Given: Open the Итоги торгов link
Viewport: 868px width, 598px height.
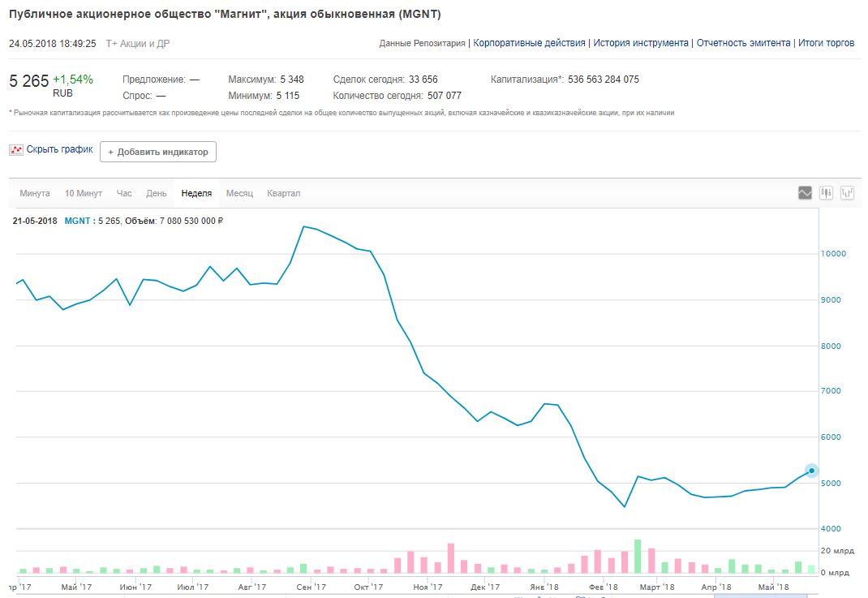Looking at the screenshot, I should pos(826,43).
